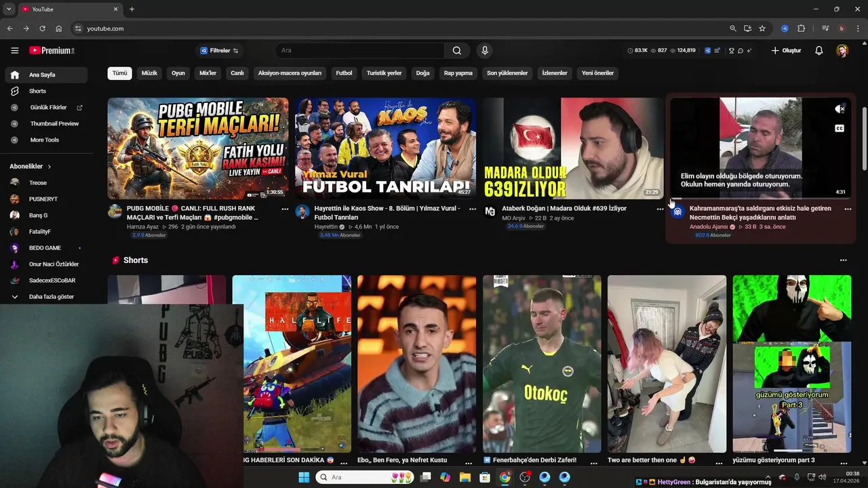Image resolution: width=868 pixels, height=488 pixels.
Task: Open the Half-Life game short thumbnail
Action: (292, 364)
